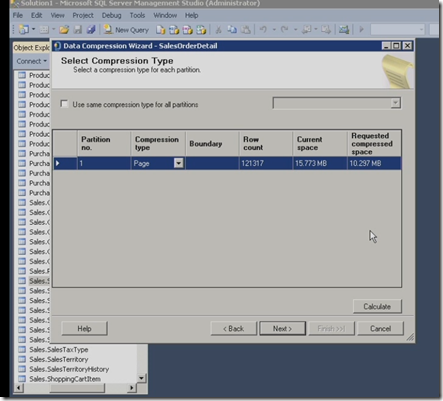This screenshot has width=443, height=401.
Task: Open the all-partitions compression type combo box
Action: click(x=337, y=103)
